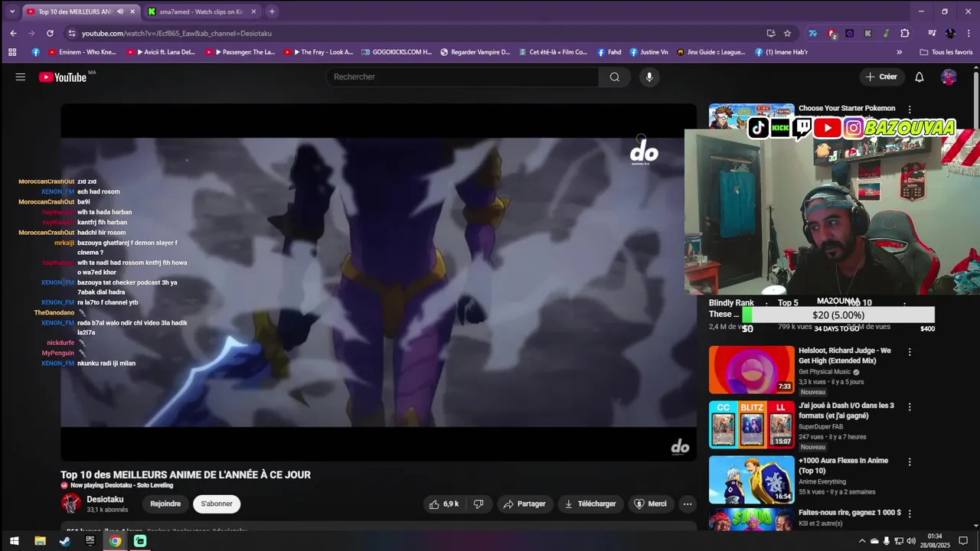Viewport: 980px width, 551px height.
Task: Click the S'abonner subscribe button
Action: [217, 504]
